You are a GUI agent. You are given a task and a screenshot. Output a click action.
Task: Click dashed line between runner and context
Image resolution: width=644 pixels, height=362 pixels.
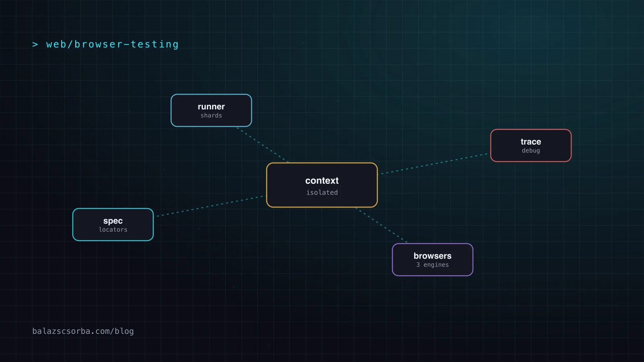(x=262, y=145)
